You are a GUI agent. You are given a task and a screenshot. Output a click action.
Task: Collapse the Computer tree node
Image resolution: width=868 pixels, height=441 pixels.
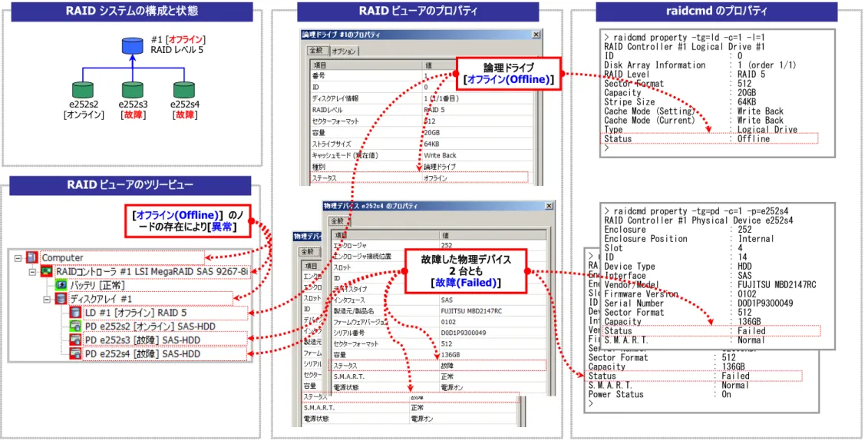pyautogui.click(x=18, y=258)
